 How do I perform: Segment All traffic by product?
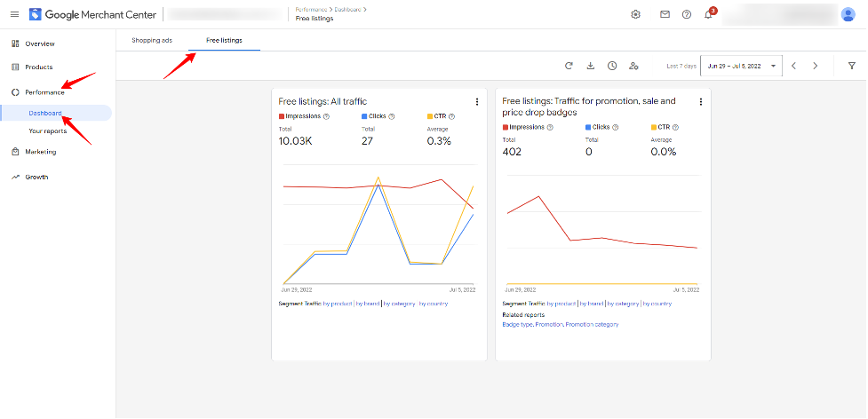tap(338, 304)
